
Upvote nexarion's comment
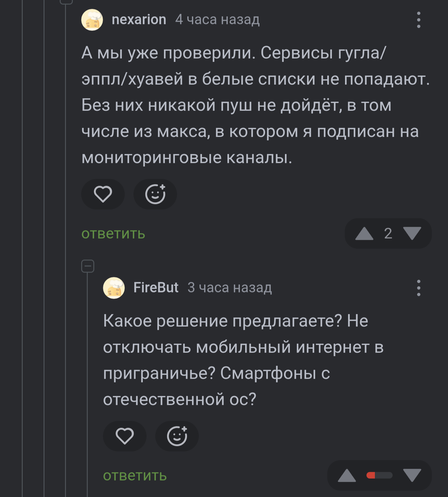click(364, 234)
